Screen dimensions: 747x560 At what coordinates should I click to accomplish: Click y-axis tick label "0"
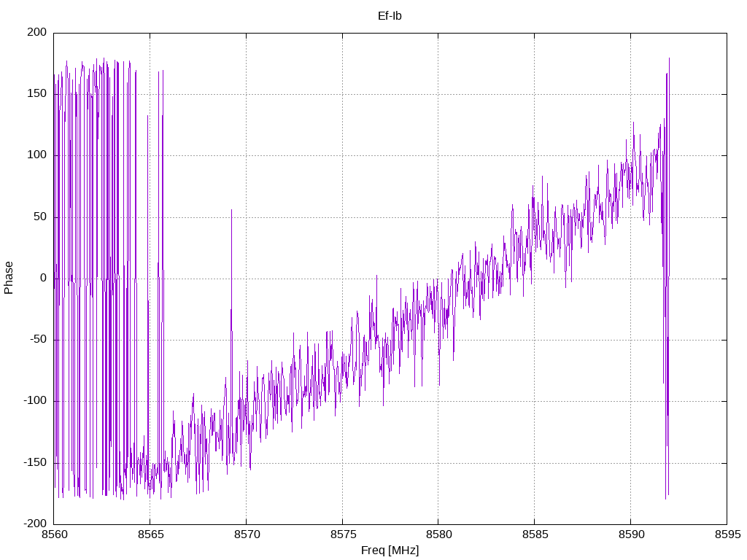click(x=44, y=278)
